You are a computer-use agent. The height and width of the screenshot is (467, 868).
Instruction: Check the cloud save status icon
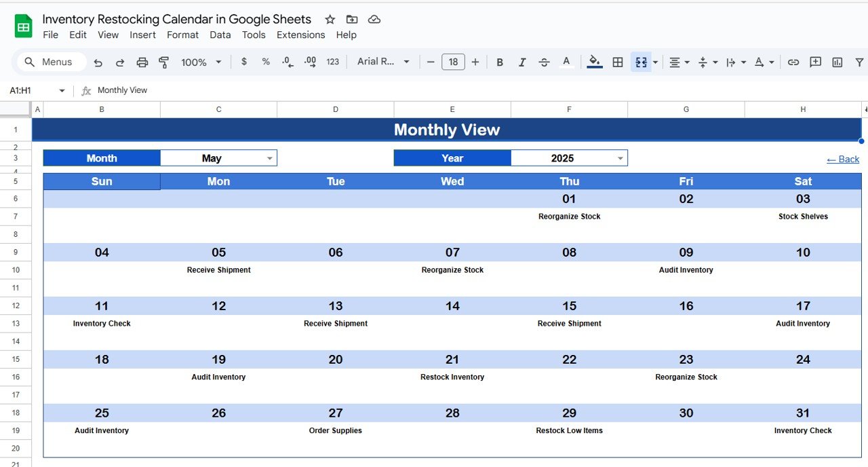click(x=374, y=19)
